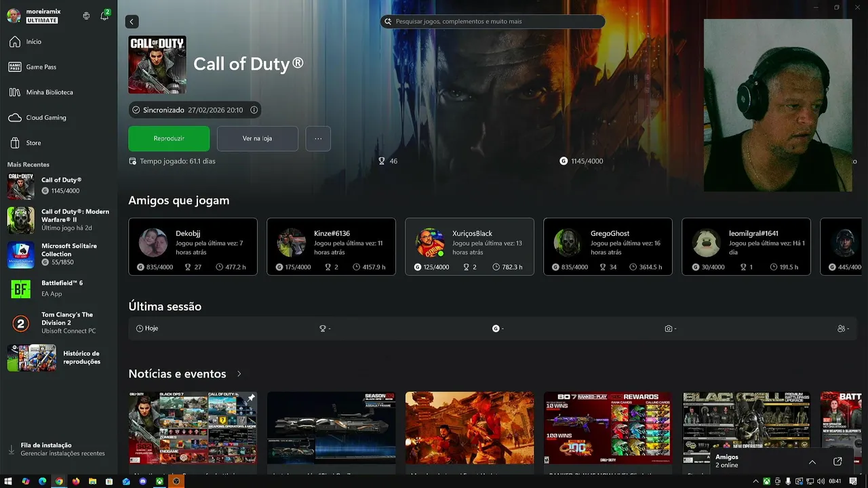Viewport: 868px width, 488px height.
Task: Open Xbox app taskbar icon
Action: click(x=159, y=481)
